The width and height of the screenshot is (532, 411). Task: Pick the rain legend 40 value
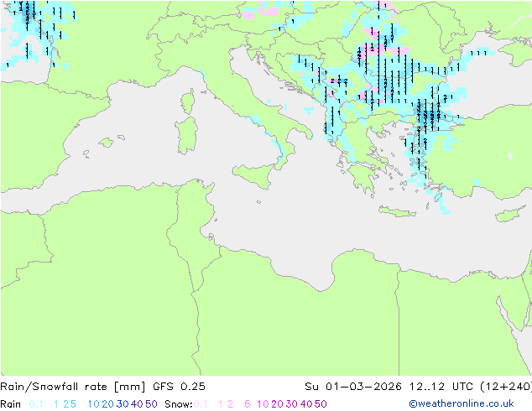point(137,404)
